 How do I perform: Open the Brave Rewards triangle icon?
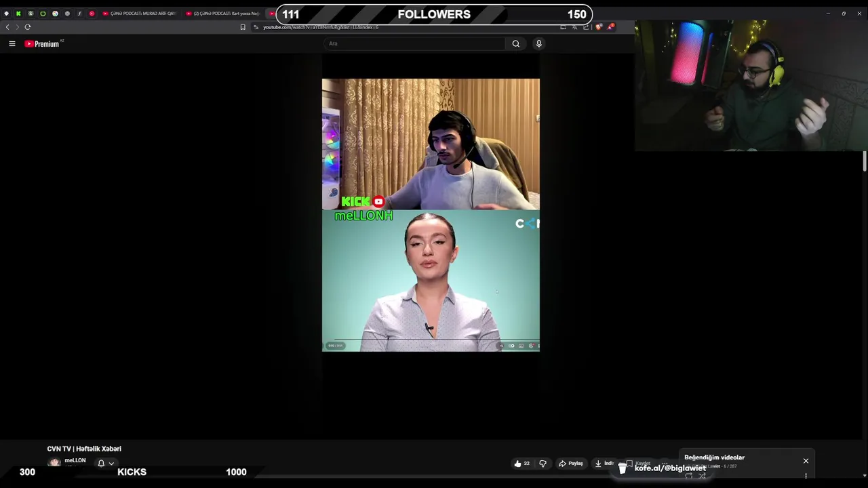(610, 27)
